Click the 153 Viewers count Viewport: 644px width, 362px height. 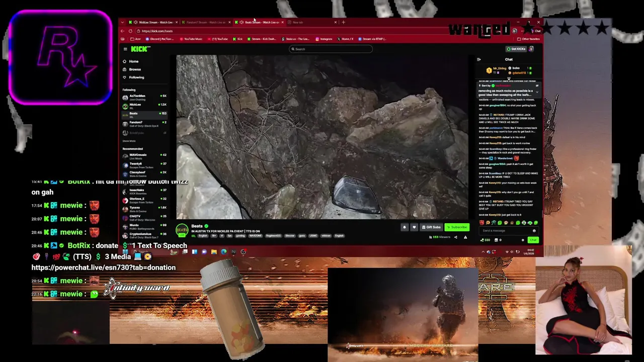click(441, 237)
